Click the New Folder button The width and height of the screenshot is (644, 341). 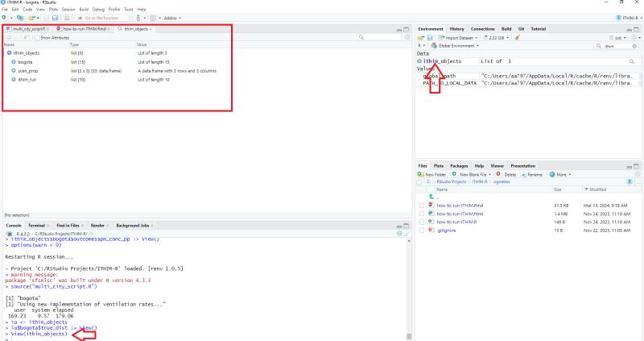coord(431,174)
